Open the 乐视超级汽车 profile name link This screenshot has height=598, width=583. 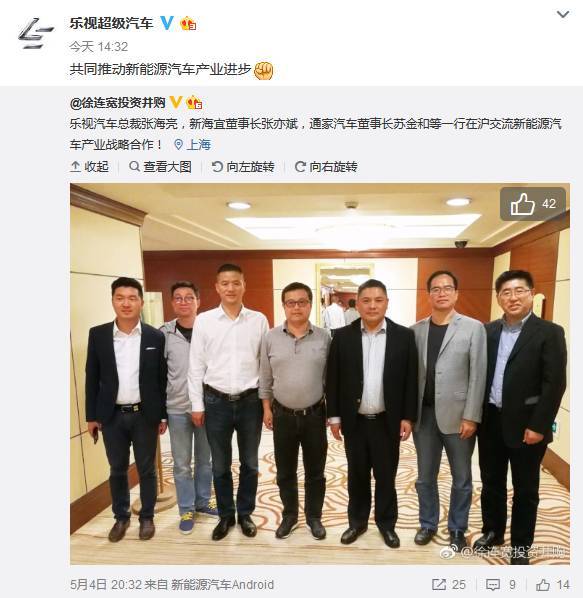click(111, 23)
